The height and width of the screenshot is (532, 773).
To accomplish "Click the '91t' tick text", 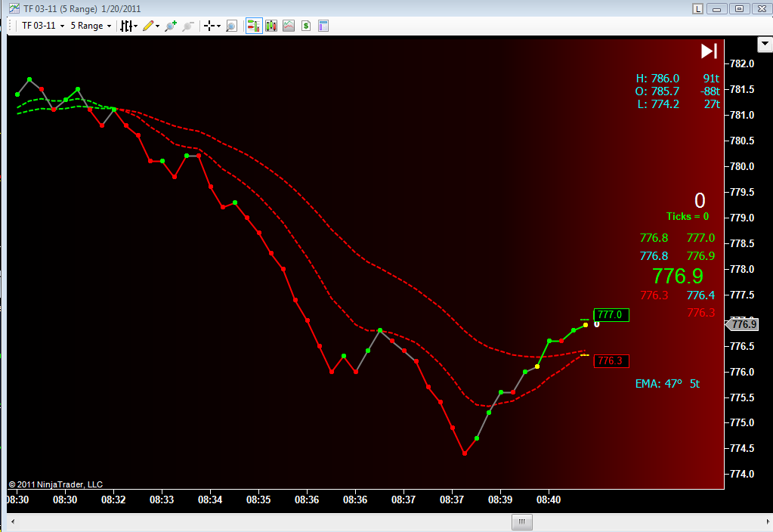I will coord(711,79).
